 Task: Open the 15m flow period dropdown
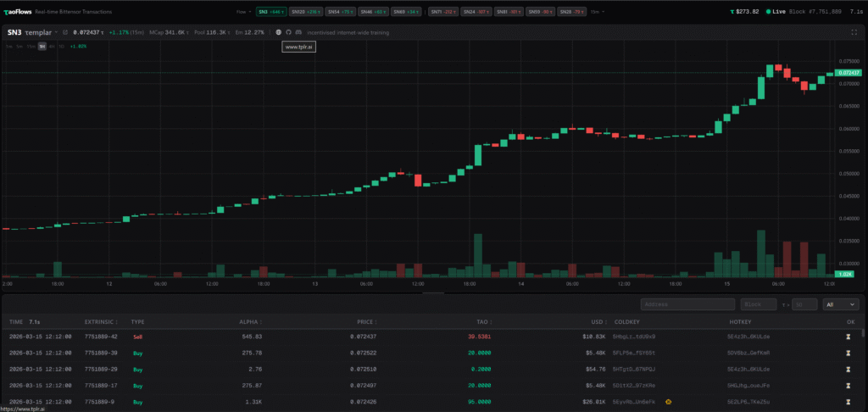(x=596, y=12)
